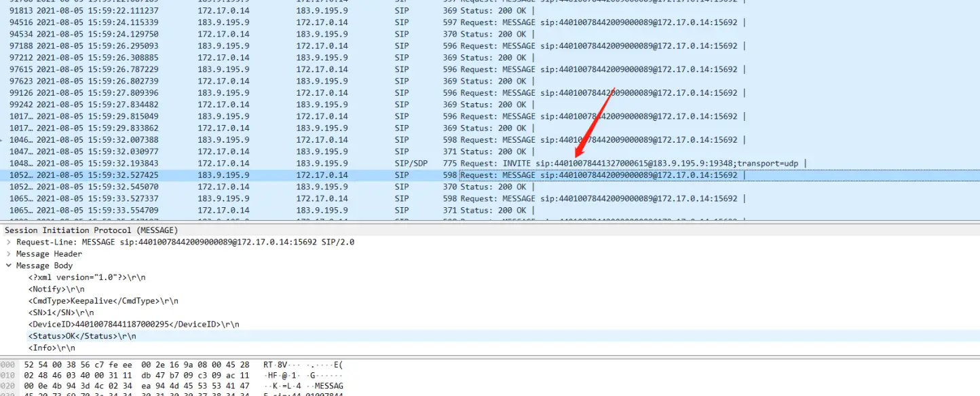Expand the Message Header section
The image size is (980, 396).
[x=8, y=254]
